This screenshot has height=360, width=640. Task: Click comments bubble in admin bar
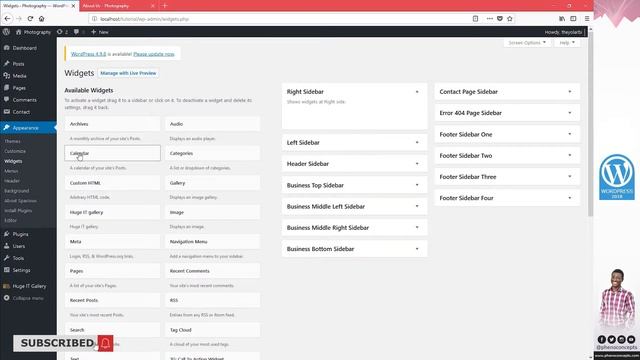pos(79,32)
